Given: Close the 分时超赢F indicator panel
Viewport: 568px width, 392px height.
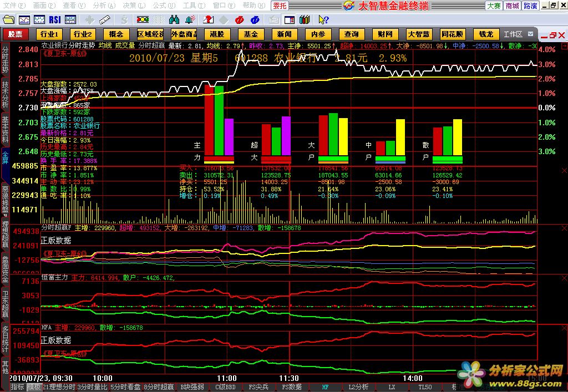Looking at the screenshot, I should [564, 228].
